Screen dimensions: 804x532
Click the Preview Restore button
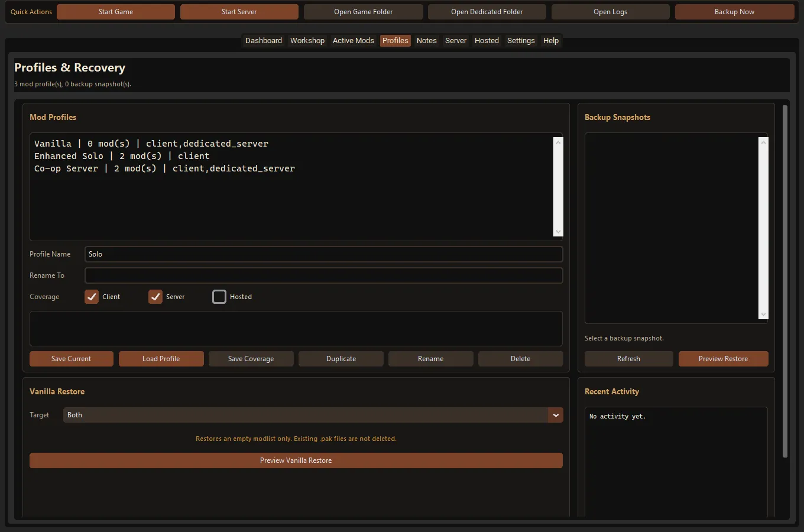[724, 359]
